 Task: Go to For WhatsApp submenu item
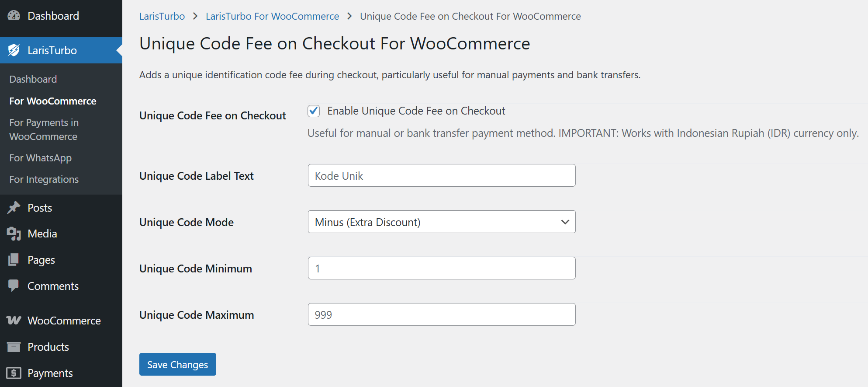(41, 158)
